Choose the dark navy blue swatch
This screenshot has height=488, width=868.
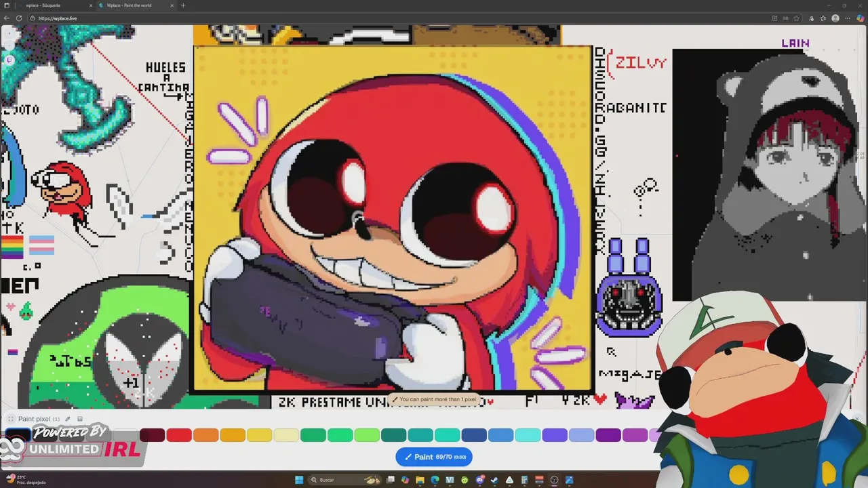(474, 435)
